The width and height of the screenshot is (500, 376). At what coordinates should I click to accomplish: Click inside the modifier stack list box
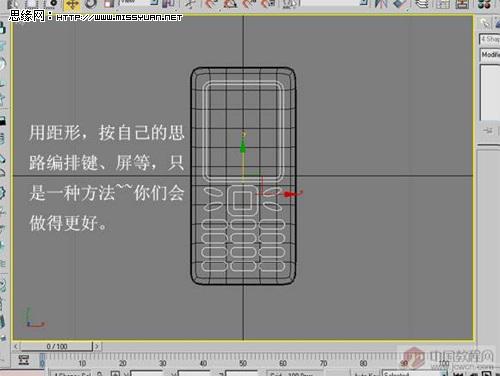[490, 92]
